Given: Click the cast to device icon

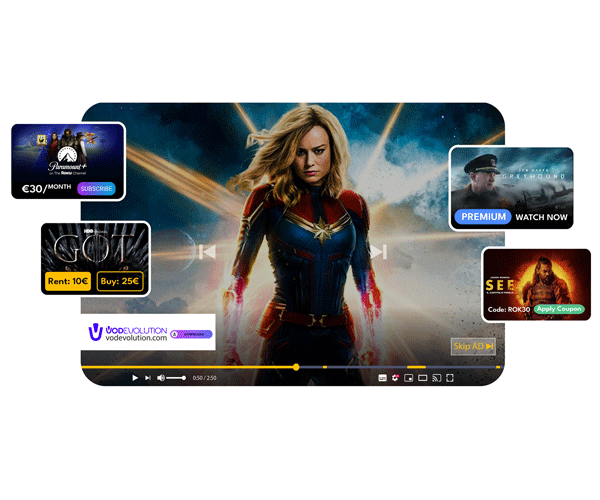Looking at the screenshot, I should [436, 378].
